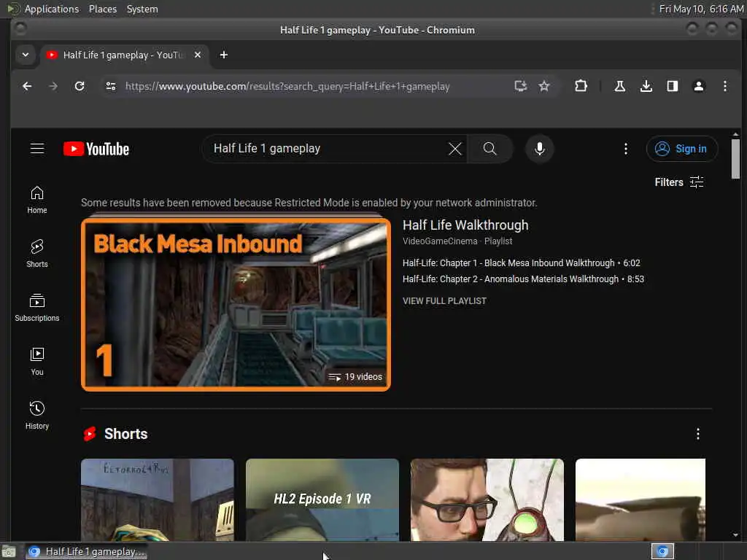Open the short showing man with glasses
Viewport: 747px width, 560px height.
point(487,499)
